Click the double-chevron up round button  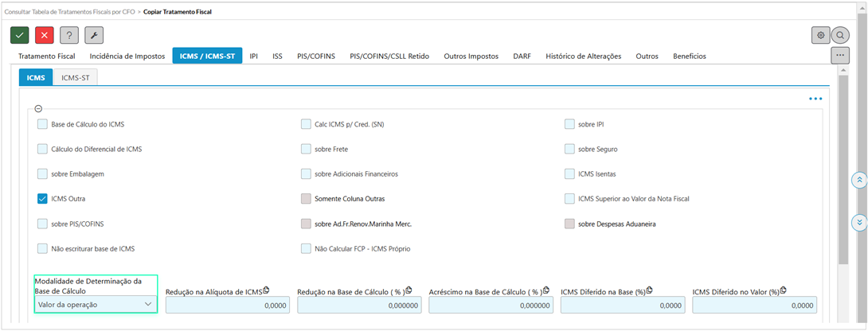point(859,180)
